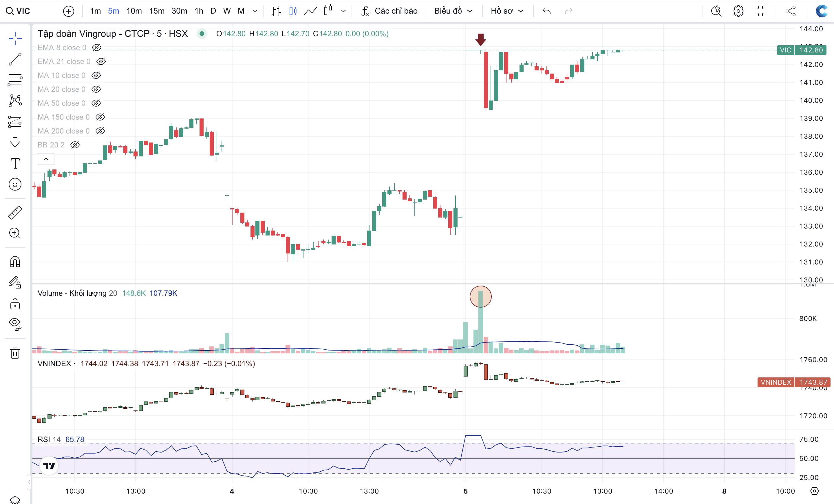Pick the ruler measure tool
This screenshot has height=504, width=834.
[15, 213]
